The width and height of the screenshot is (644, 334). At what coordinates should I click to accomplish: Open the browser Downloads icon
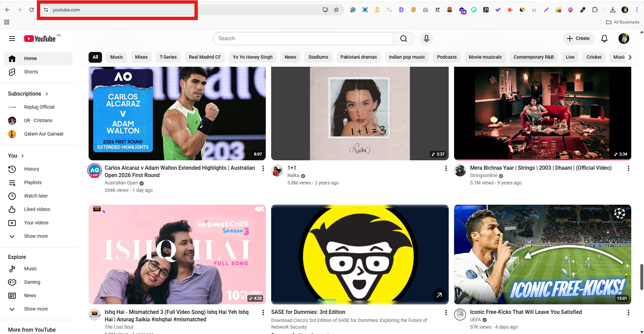click(x=612, y=10)
